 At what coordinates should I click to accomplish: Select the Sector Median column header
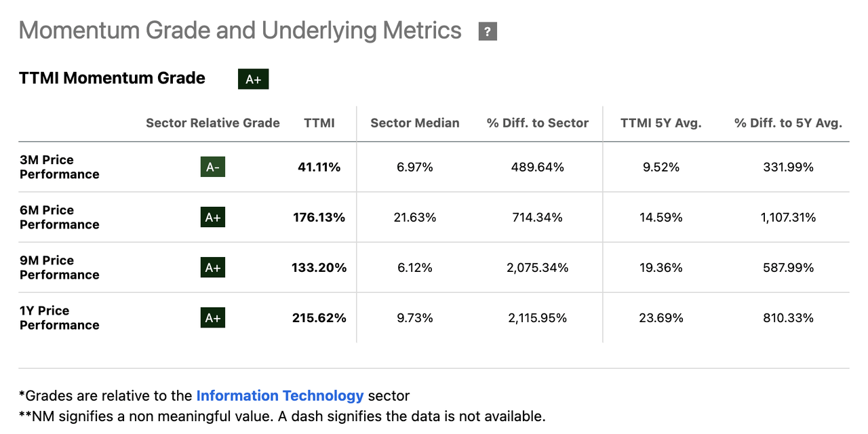(415, 123)
